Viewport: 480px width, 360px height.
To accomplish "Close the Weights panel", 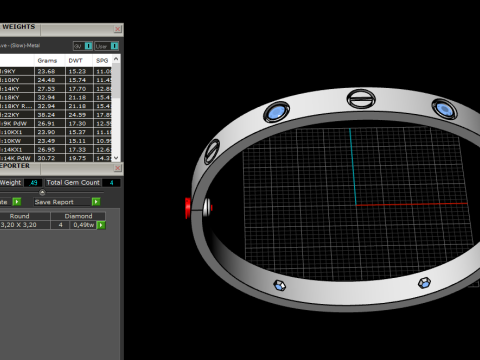I will coord(118,29).
